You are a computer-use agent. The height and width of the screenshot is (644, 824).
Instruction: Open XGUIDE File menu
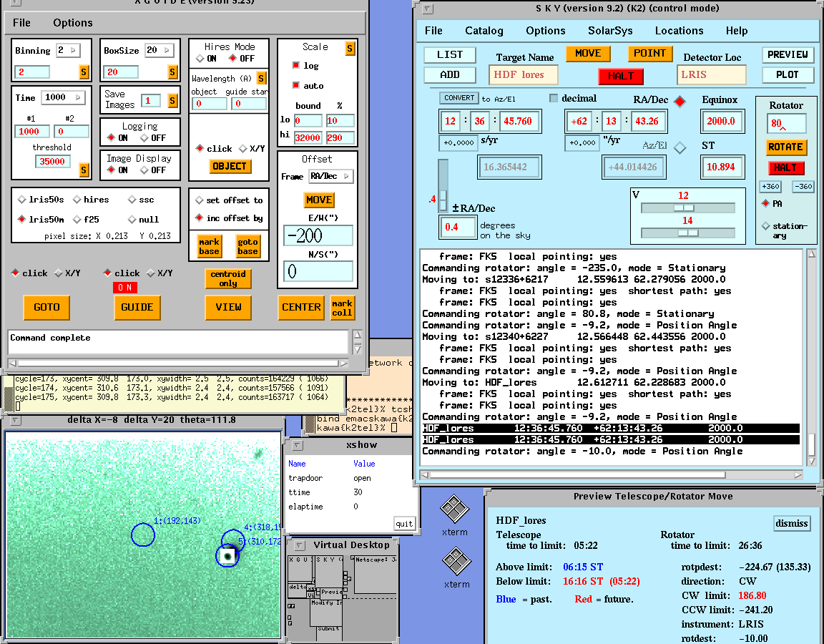point(21,23)
